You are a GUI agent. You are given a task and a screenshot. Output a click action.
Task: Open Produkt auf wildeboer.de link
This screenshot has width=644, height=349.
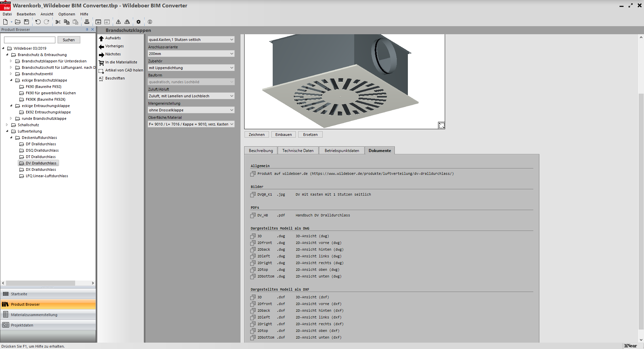click(x=352, y=174)
